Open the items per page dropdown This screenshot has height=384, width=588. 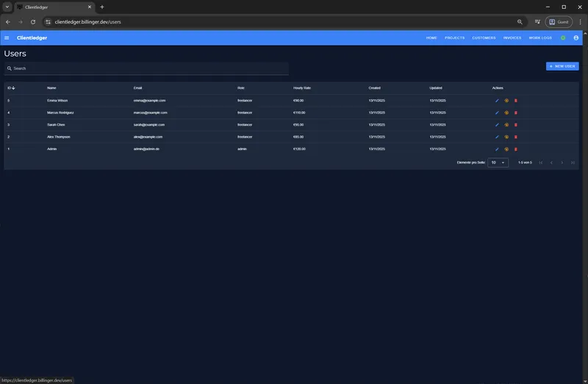click(x=498, y=163)
